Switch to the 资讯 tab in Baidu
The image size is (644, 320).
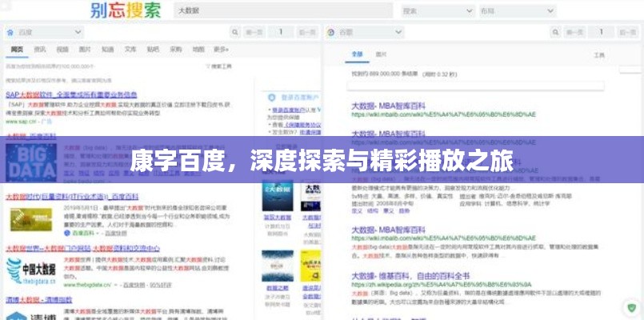(x=39, y=50)
